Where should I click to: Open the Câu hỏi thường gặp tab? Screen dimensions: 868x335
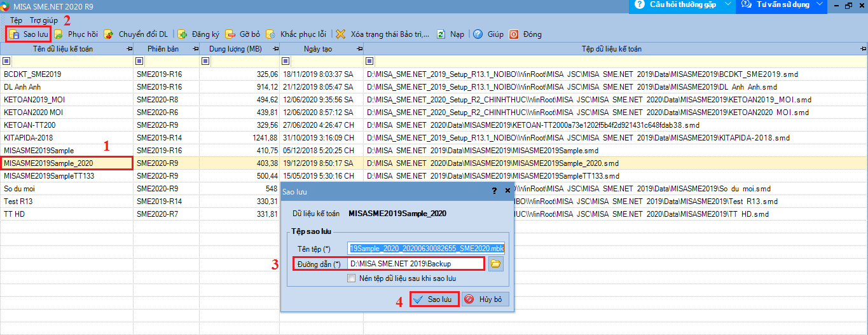click(682, 4)
